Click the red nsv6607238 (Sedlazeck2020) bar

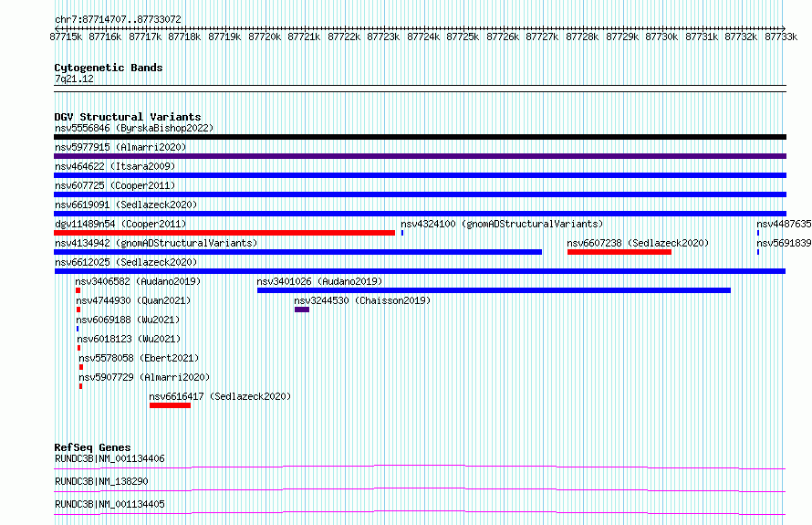619,252
